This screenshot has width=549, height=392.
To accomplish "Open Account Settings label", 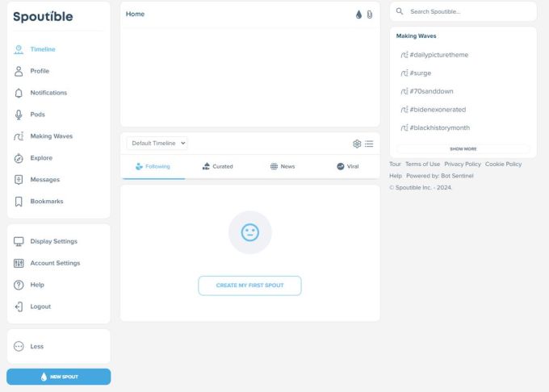I will tap(55, 263).
